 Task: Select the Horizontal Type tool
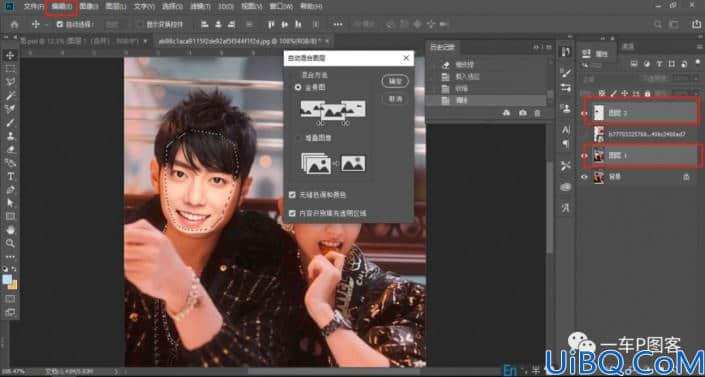[10, 176]
